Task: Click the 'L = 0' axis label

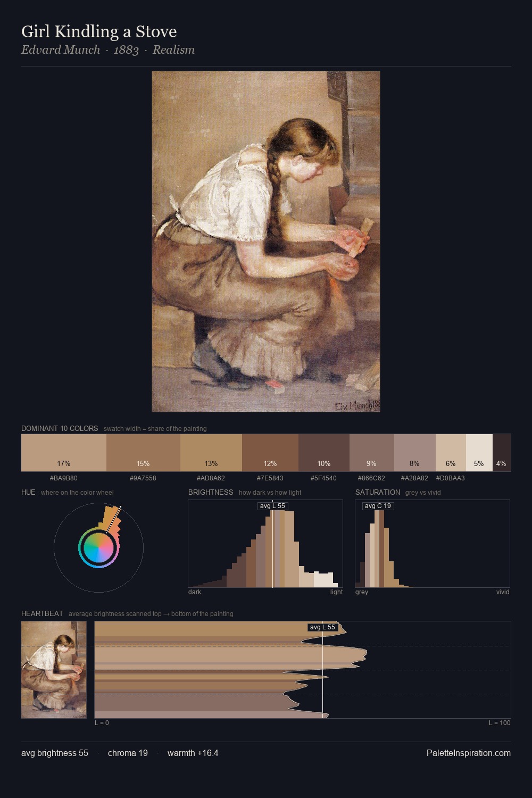Action: pyautogui.click(x=102, y=722)
